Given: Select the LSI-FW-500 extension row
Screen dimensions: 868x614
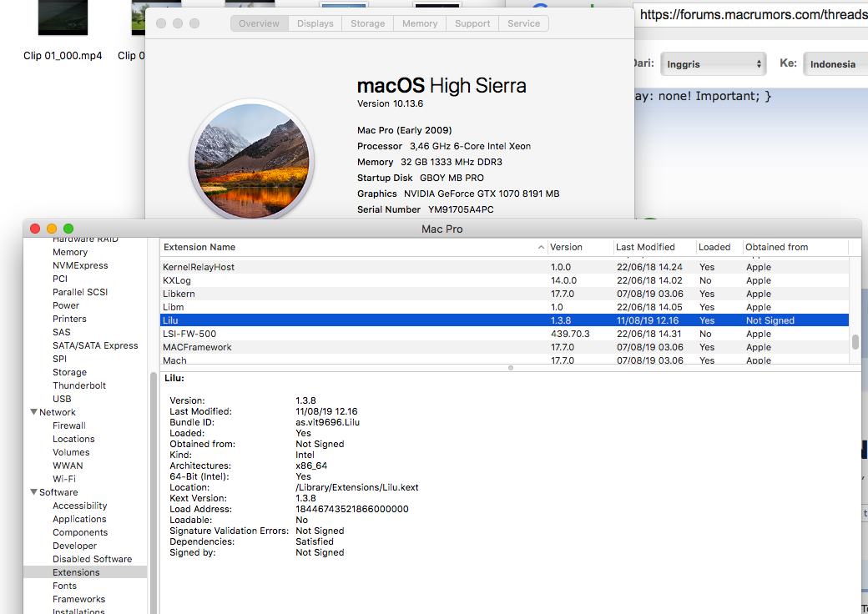Looking at the screenshot, I should 504,334.
